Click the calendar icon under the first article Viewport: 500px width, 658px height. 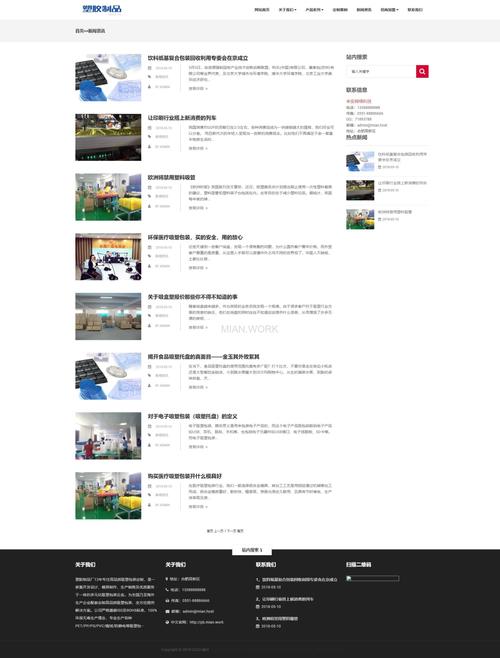coord(149,68)
